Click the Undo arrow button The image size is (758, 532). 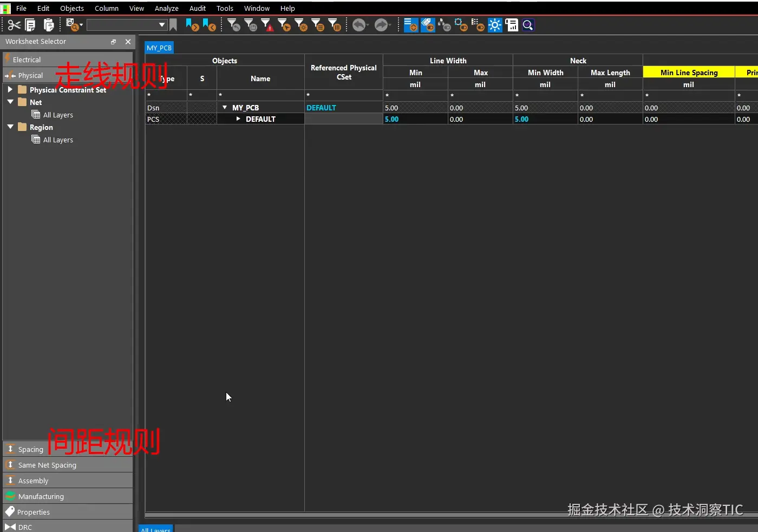coord(360,25)
